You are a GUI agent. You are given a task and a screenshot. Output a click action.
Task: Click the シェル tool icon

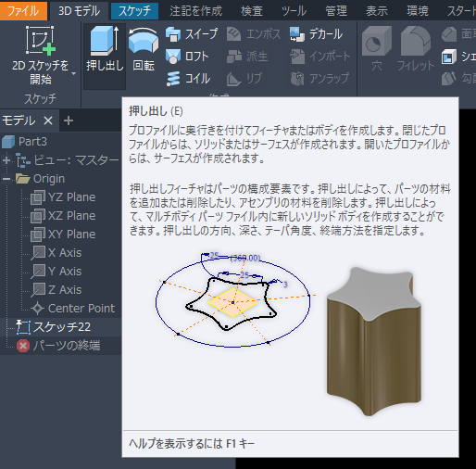click(x=448, y=57)
